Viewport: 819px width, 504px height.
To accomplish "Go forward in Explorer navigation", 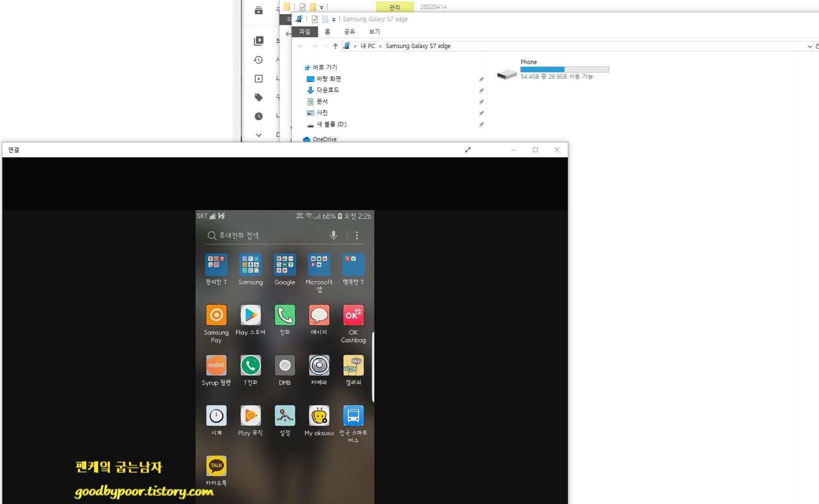I will (x=314, y=46).
